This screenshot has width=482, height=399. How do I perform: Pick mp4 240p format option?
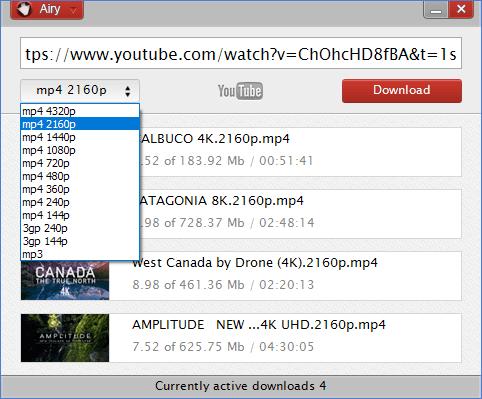point(80,202)
